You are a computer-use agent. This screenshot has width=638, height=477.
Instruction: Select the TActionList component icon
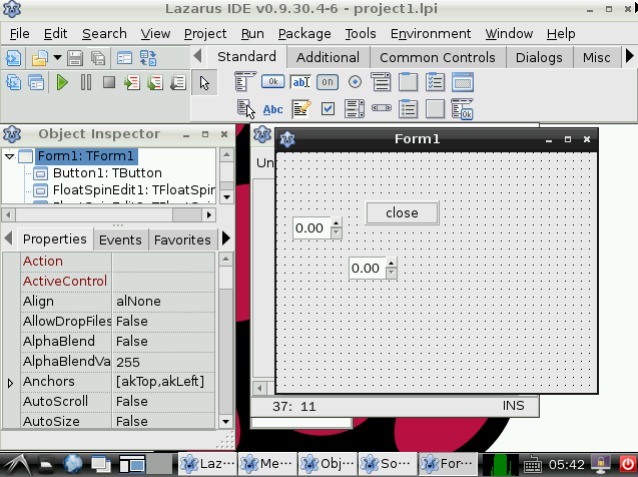[463, 109]
